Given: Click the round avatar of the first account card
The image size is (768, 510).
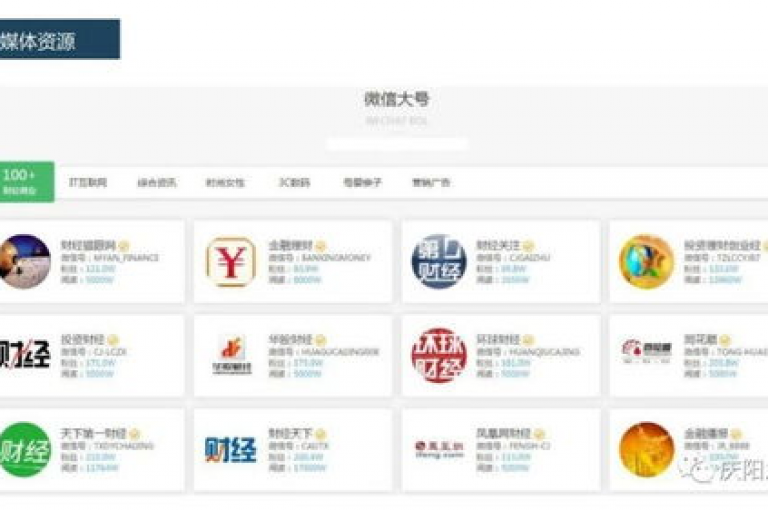Looking at the screenshot, I should point(24,262).
